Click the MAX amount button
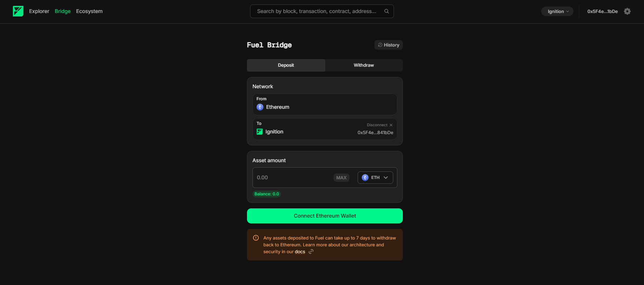The image size is (644, 285). click(341, 178)
